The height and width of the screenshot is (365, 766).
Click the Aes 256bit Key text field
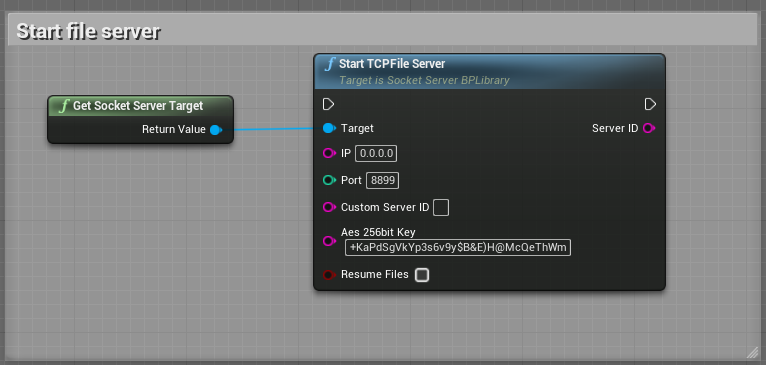pos(458,247)
